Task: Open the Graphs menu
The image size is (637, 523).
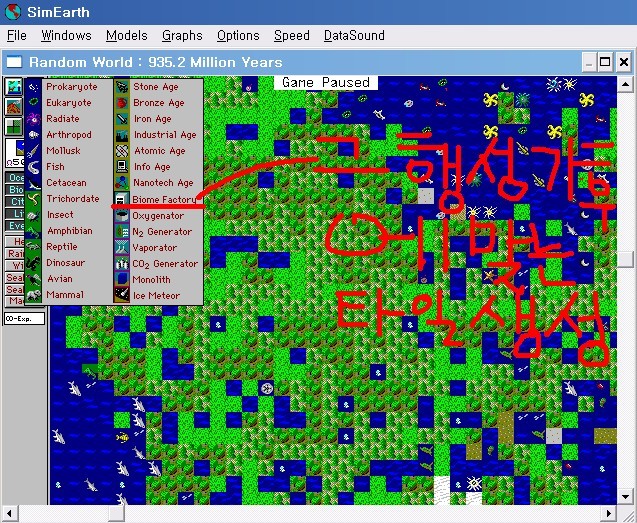Action: tap(182, 35)
